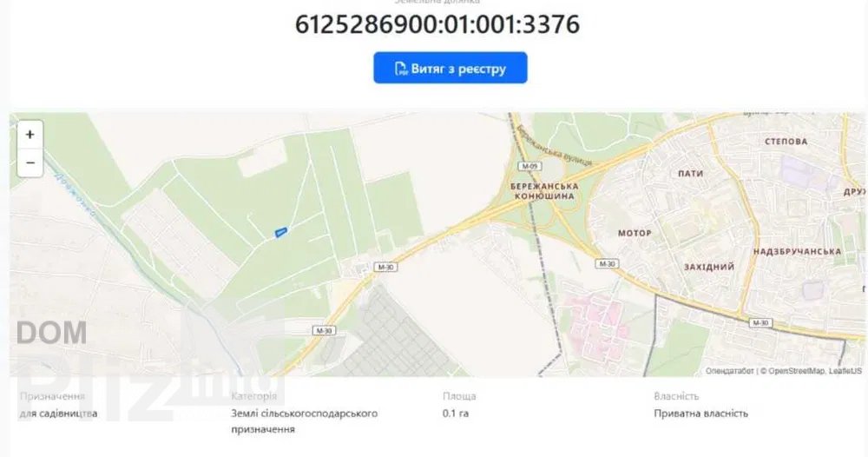Click the M-09 road shield near Бережанська
This screenshot has width=868, height=457.
click(529, 166)
